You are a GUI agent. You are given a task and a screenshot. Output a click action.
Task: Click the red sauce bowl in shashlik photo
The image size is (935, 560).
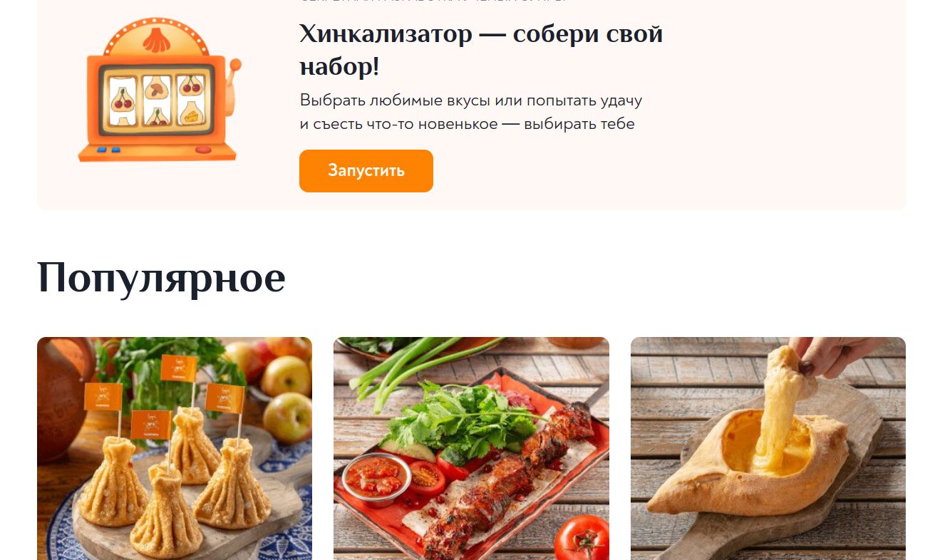(376, 475)
